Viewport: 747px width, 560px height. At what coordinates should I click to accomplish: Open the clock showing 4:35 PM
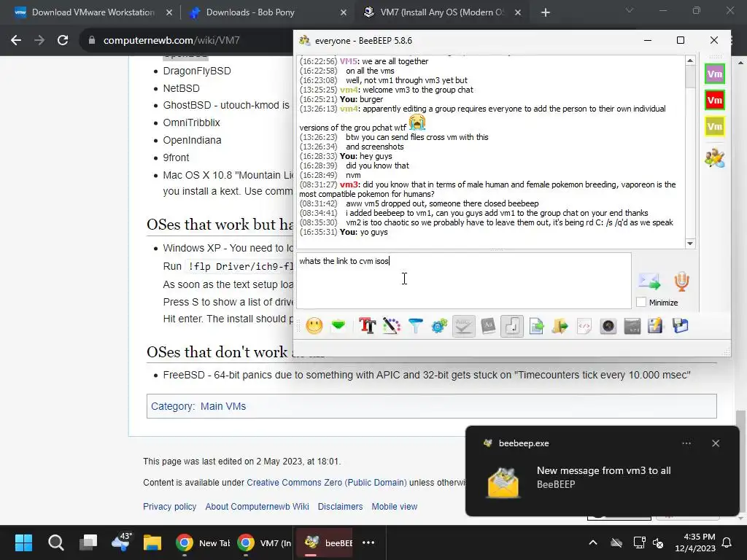tap(695, 542)
